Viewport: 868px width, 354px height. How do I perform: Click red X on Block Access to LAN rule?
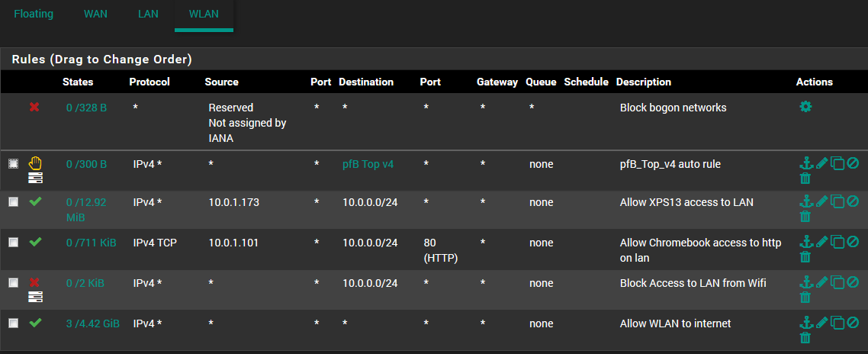(x=34, y=282)
